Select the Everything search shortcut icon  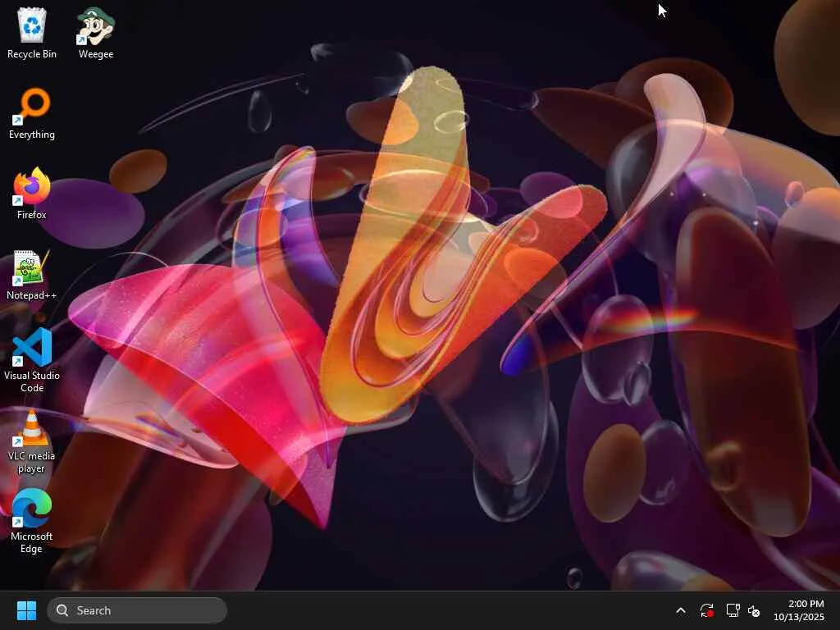tap(32, 113)
